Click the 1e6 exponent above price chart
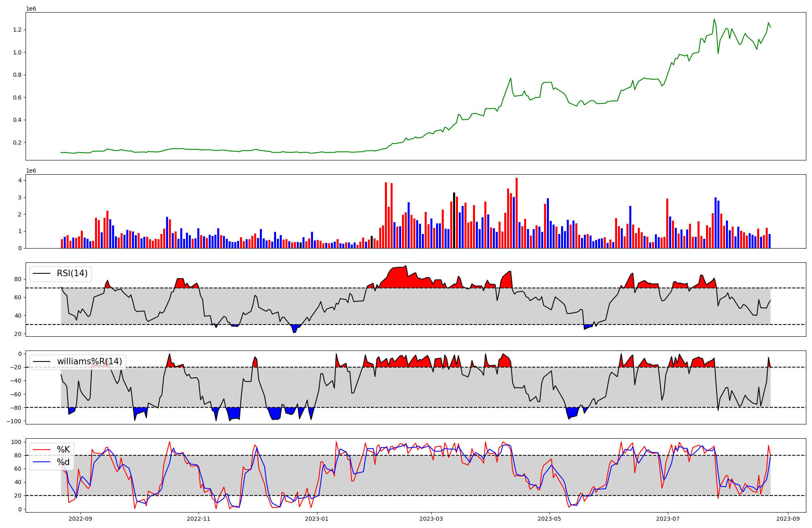Viewport: 812px width, 528px height. 31,9
